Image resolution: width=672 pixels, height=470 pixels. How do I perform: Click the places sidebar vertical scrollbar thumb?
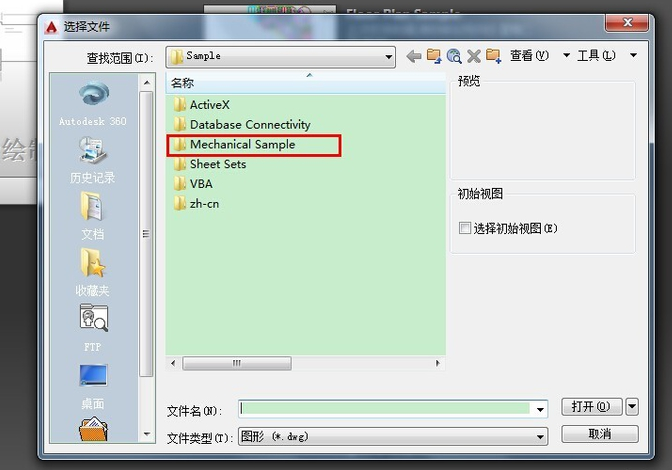click(x=147, y=234)
